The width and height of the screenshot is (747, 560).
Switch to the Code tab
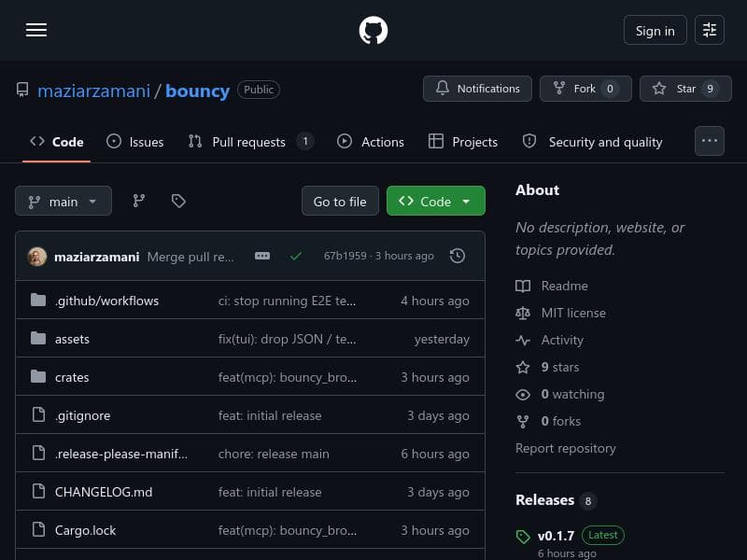(56, 142)
